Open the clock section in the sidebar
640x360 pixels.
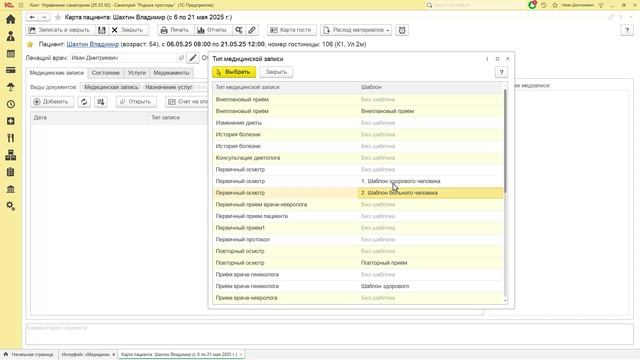[11, 104]
